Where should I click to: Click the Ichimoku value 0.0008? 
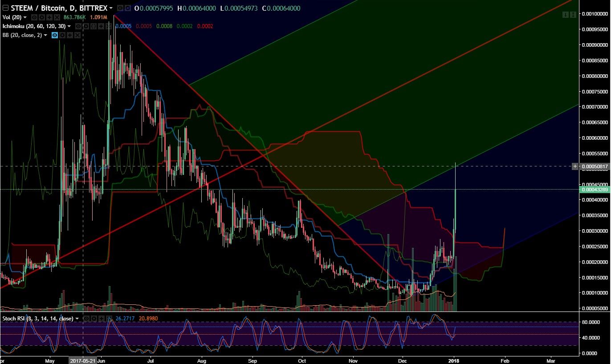point(164,26)
